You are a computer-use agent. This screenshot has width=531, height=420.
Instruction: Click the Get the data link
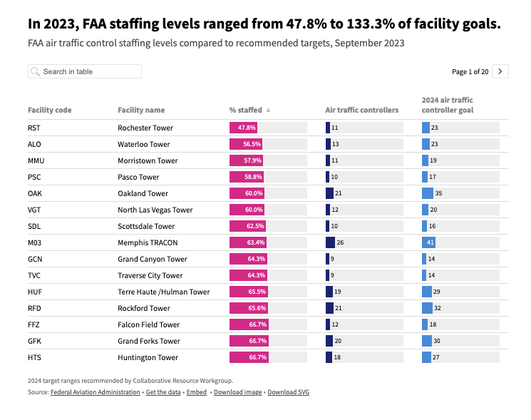pos(163,392)
